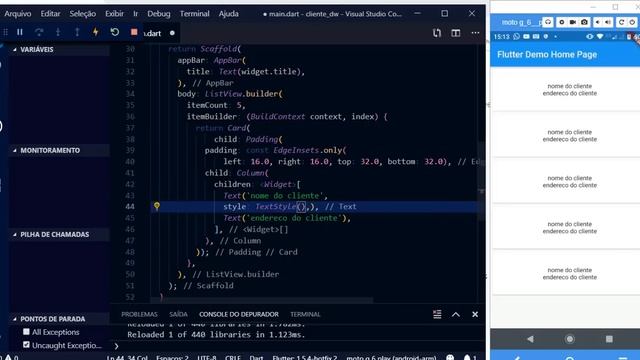Click the Step Over debug button
The height and width of the screenshot is (360, 640).
tap(39, 32)
